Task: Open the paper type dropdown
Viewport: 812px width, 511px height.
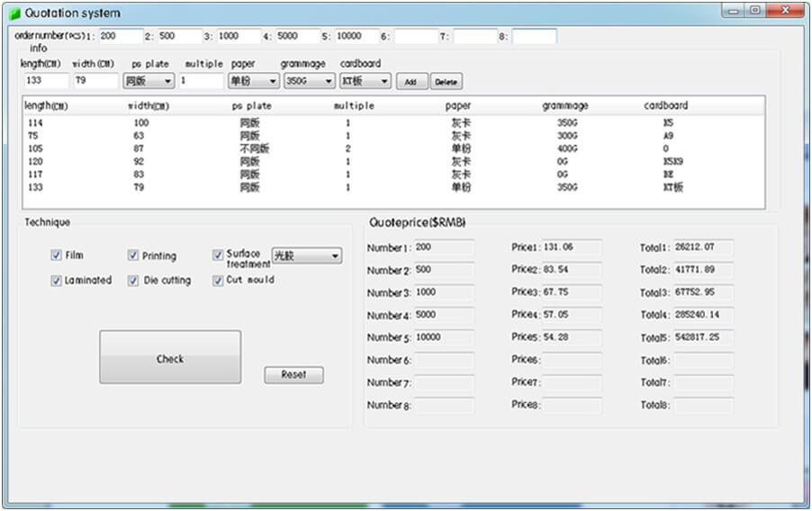Action: [254, 81]
